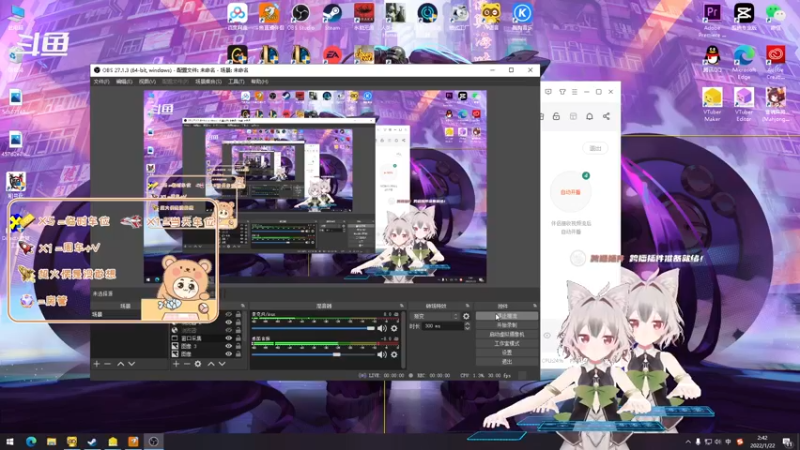This screenshot has width=800, height=450.
Task: Toggle lock on 图像 3 source
Action: point(238,345)
